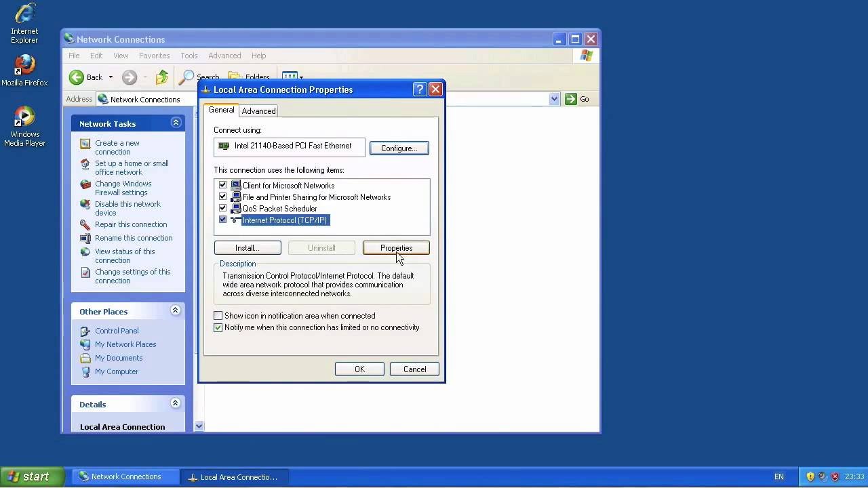Click the Configure... button
This screenshot has height=488, width=868.
click(399, 148)
